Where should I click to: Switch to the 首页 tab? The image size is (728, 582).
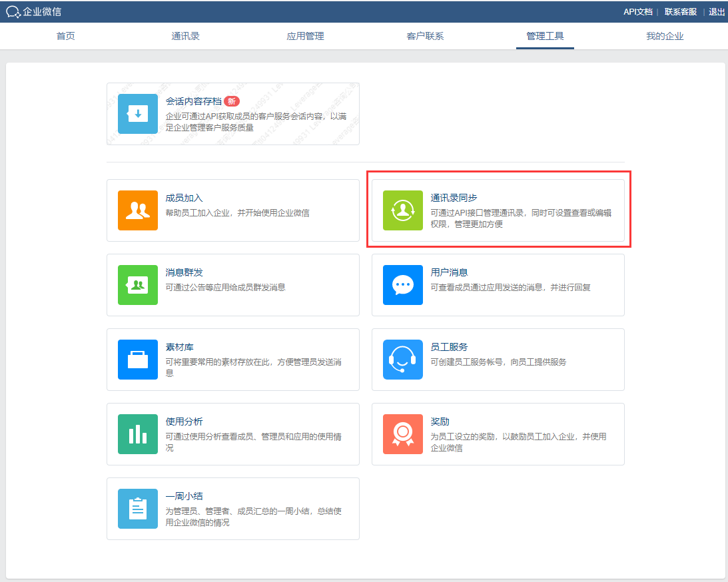[x=66, y=36]
